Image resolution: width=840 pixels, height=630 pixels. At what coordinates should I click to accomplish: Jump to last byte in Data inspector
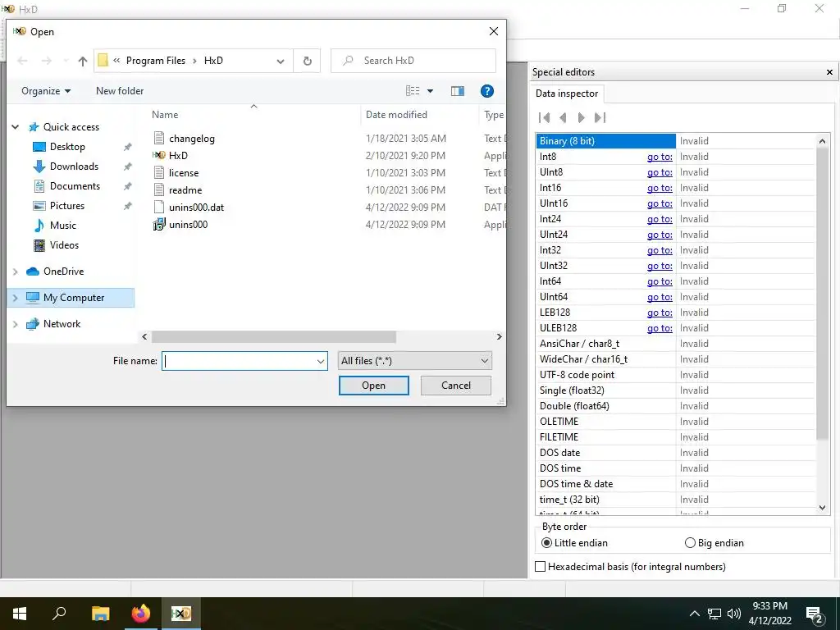click(600, 118)
